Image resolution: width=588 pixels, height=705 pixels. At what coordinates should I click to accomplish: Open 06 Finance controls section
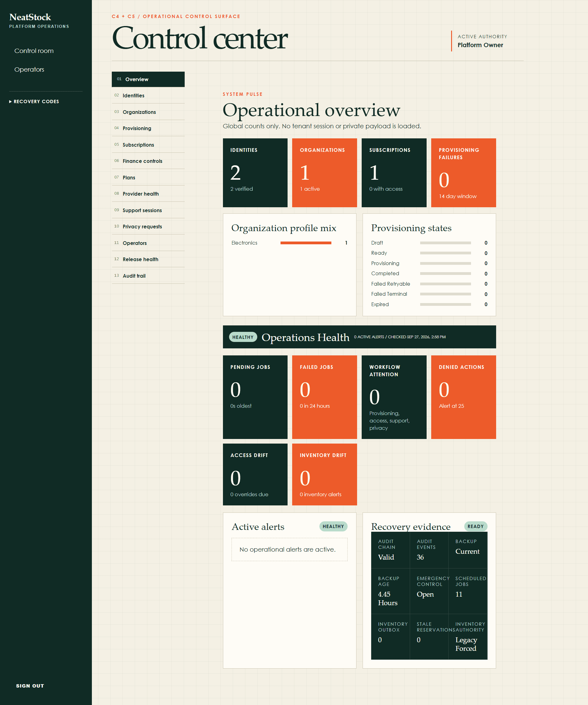tap(148, 161)
